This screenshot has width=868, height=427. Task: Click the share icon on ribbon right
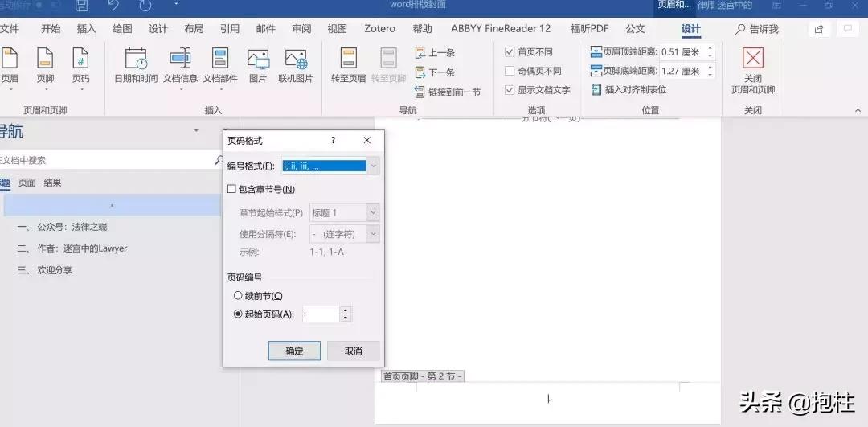pyautogui.click(x=819, y=29)
